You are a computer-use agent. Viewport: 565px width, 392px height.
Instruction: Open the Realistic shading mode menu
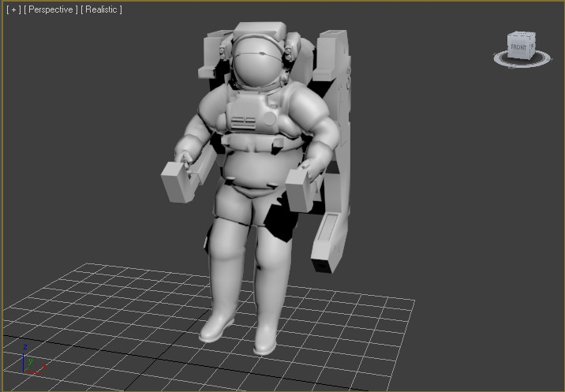coord(101,9)
